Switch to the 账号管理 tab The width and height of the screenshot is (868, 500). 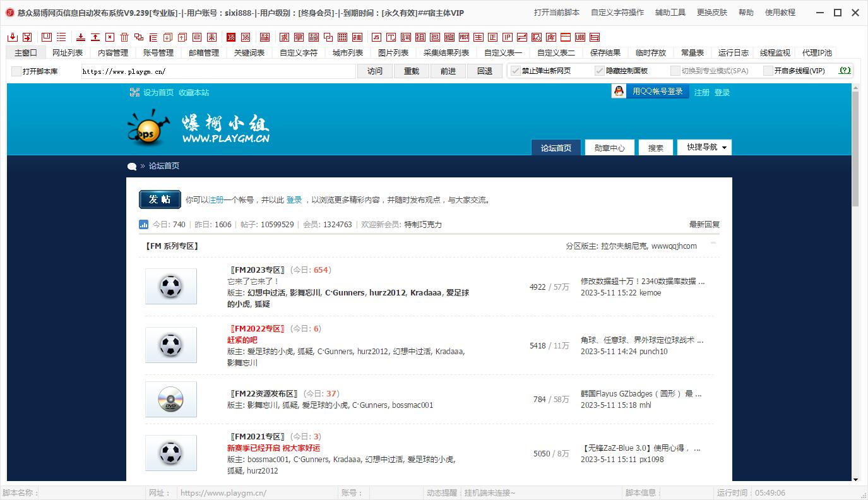(x=158, y=53)
